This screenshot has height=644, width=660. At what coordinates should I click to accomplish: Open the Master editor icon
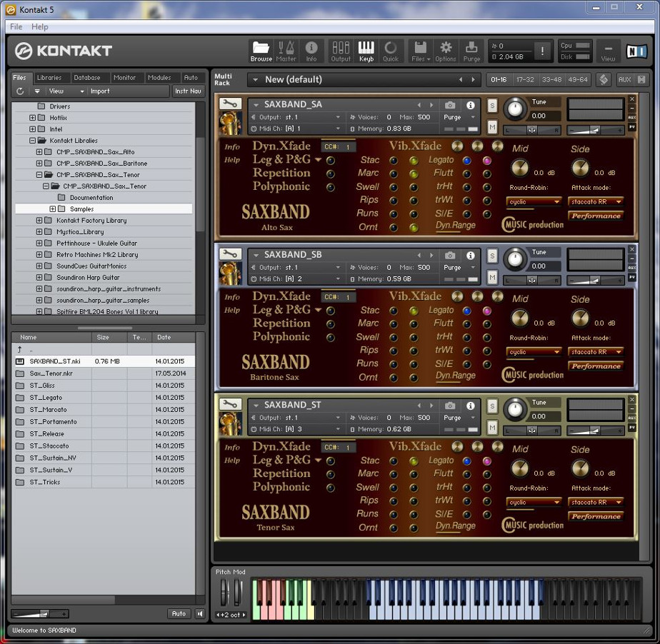coord(286,51)
